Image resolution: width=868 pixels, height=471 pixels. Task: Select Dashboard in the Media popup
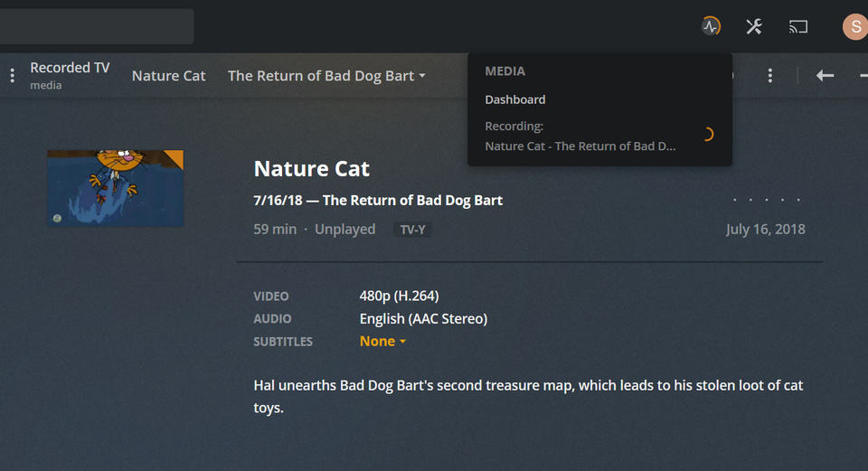[x=515, y=99]
